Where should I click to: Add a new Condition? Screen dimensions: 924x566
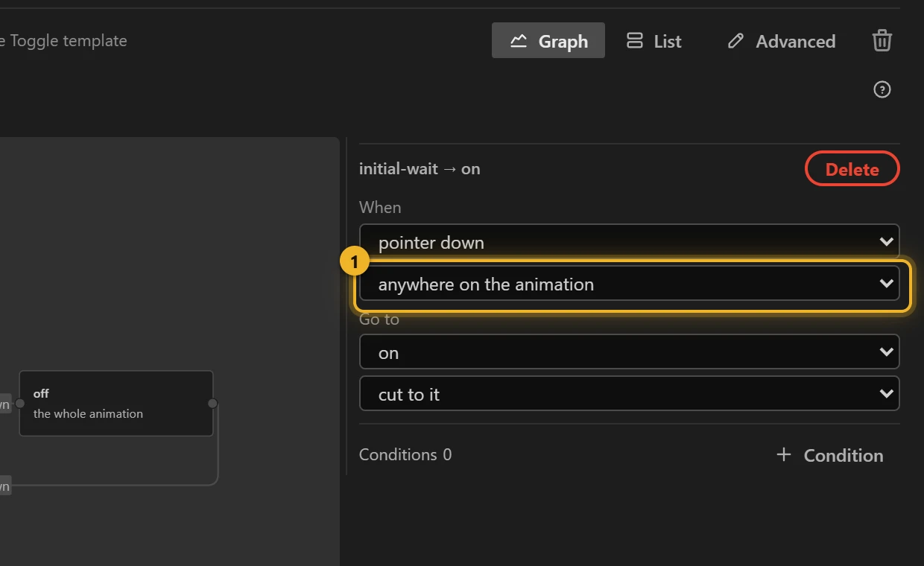[x=829, y=455]
